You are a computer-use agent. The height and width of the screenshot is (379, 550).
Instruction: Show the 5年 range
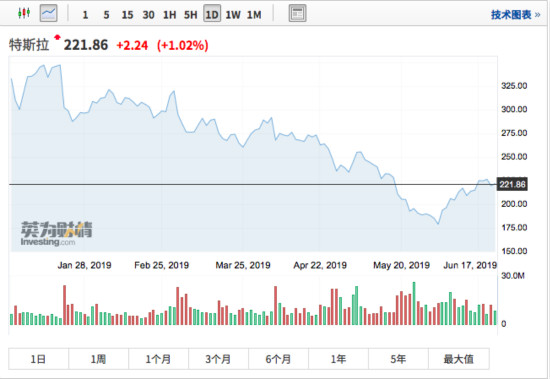click(x=398, y=359)
